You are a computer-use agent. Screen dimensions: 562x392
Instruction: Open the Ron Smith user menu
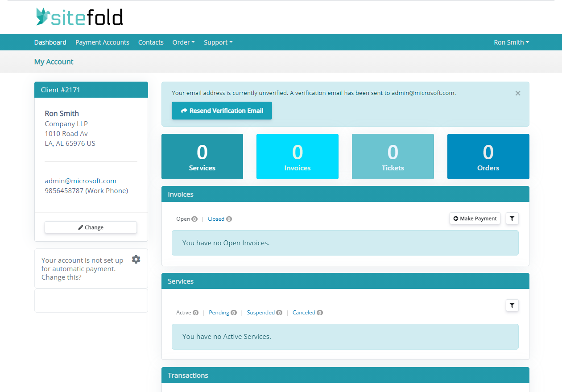coord(511,42)
